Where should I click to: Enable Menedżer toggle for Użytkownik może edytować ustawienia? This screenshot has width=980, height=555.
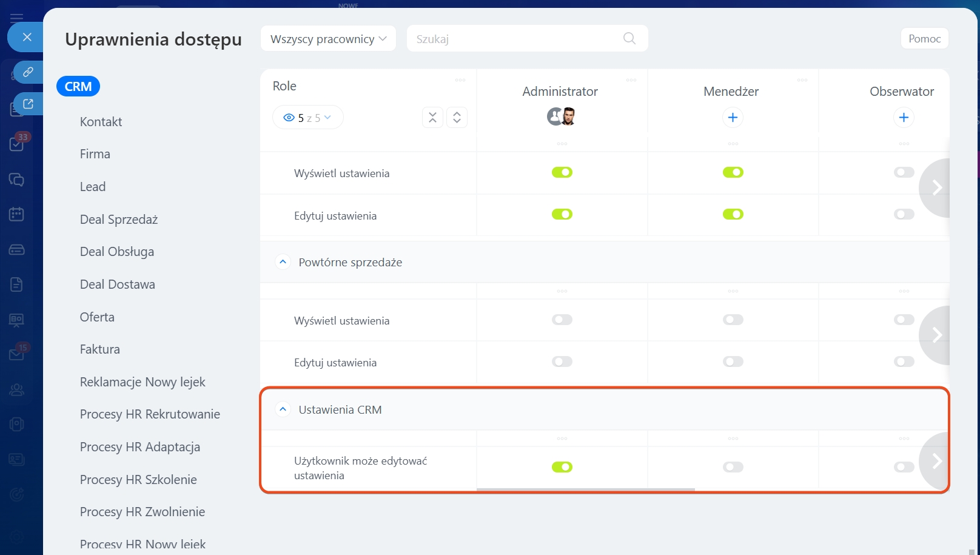733,467
